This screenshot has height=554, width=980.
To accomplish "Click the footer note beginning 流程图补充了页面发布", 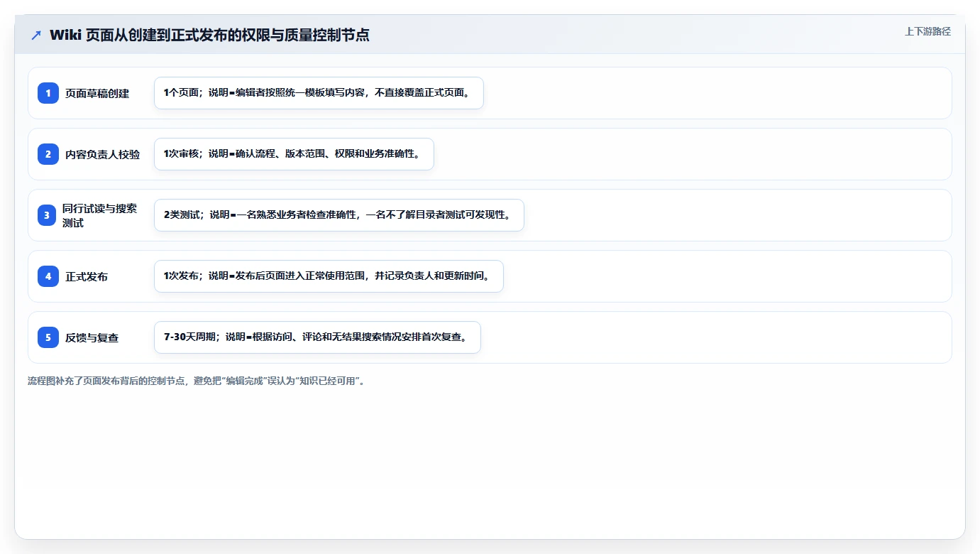I will pyautogui.click(x=197, y=381).
